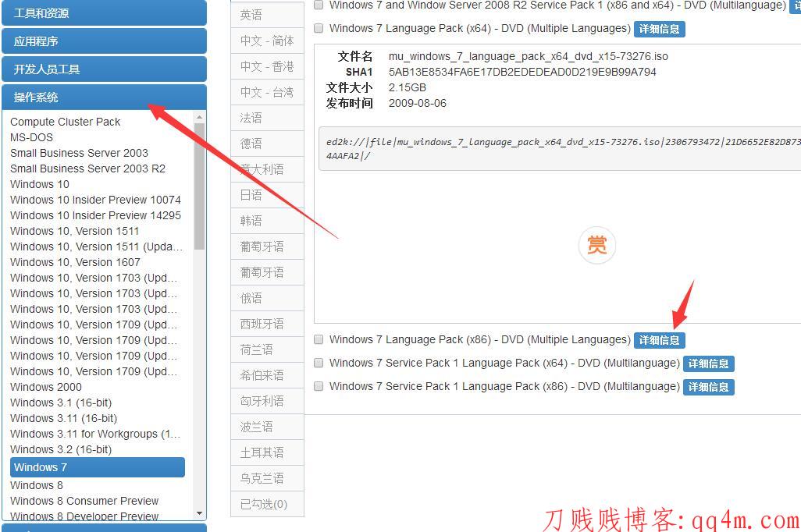Select Windows 8 Consumer Preview
This screenshot has height=532, width=801.
(x=84, y=501)
